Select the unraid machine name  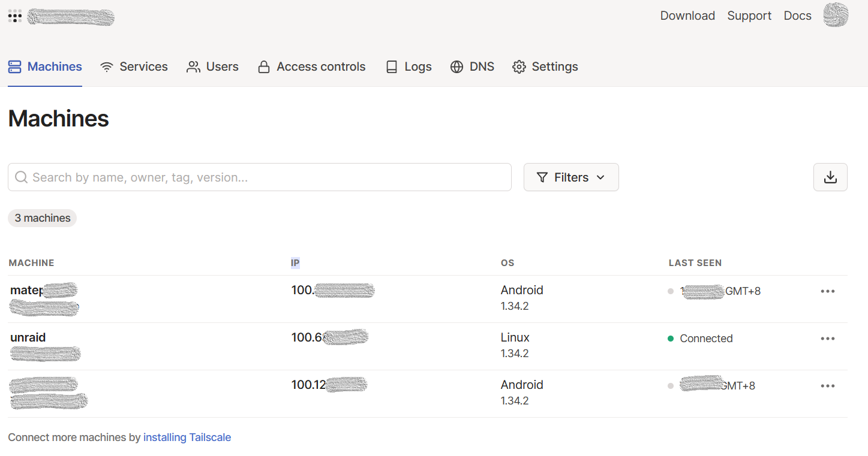28,337
